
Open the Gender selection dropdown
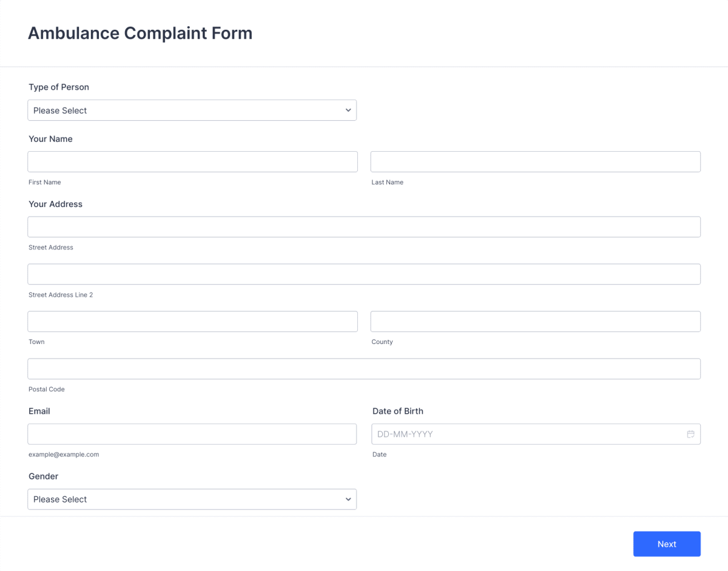point(192,499)
